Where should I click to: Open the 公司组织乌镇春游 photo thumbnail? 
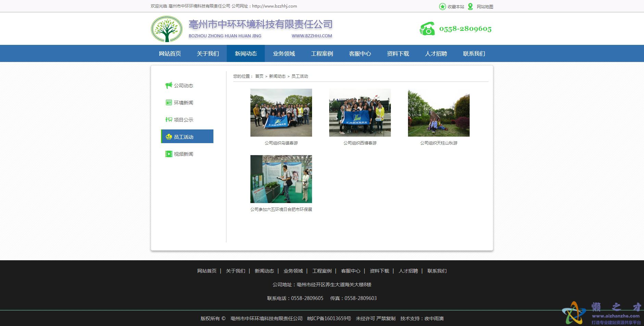click(x=281, y=113)
